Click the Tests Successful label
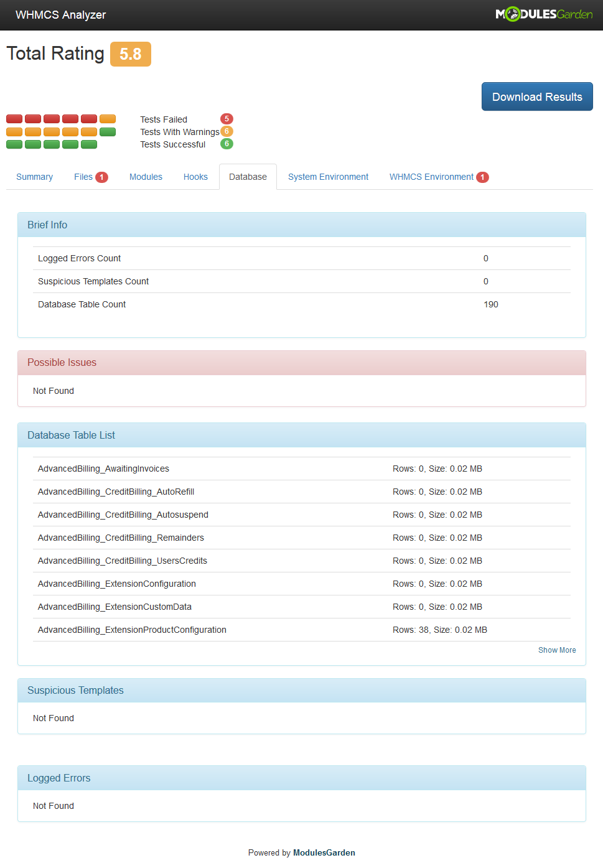This screenshot has height=868, width=603. coord(173,144)
